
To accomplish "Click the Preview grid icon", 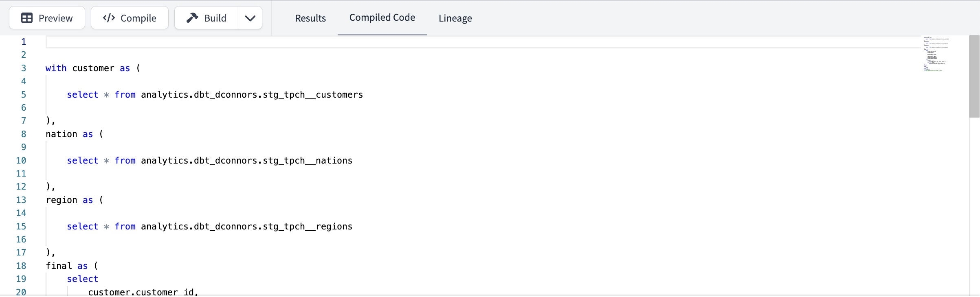I will click(x=27, y=18).
